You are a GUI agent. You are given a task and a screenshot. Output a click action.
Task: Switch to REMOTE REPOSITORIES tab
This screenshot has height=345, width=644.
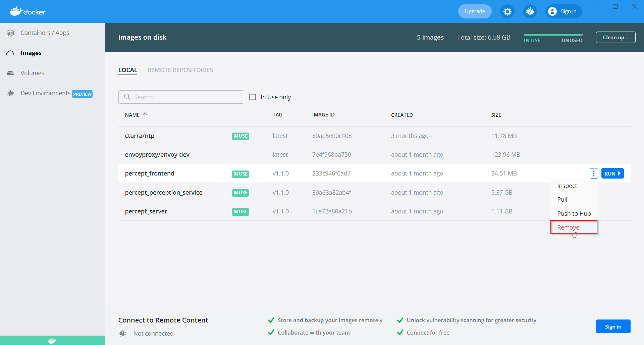click(180, 70)
